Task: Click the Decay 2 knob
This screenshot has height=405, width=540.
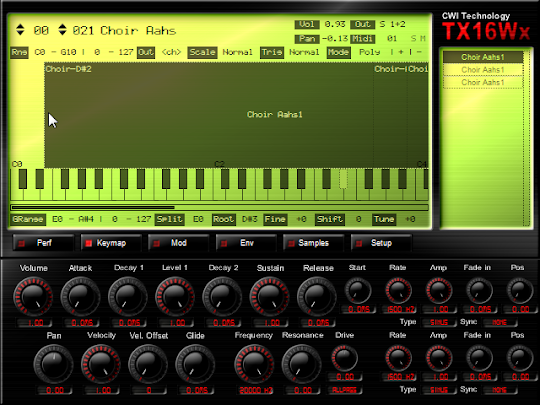Action: pos(222,297)
